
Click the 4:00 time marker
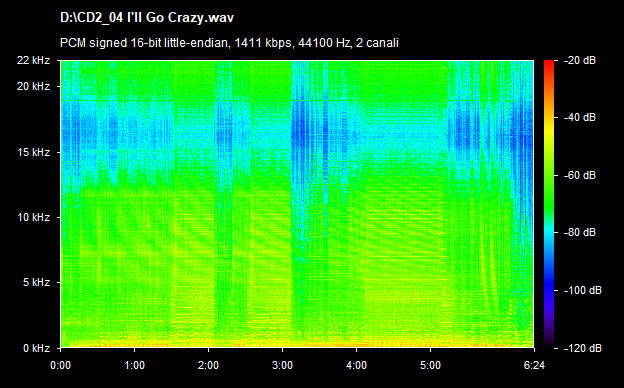[357, 365]
